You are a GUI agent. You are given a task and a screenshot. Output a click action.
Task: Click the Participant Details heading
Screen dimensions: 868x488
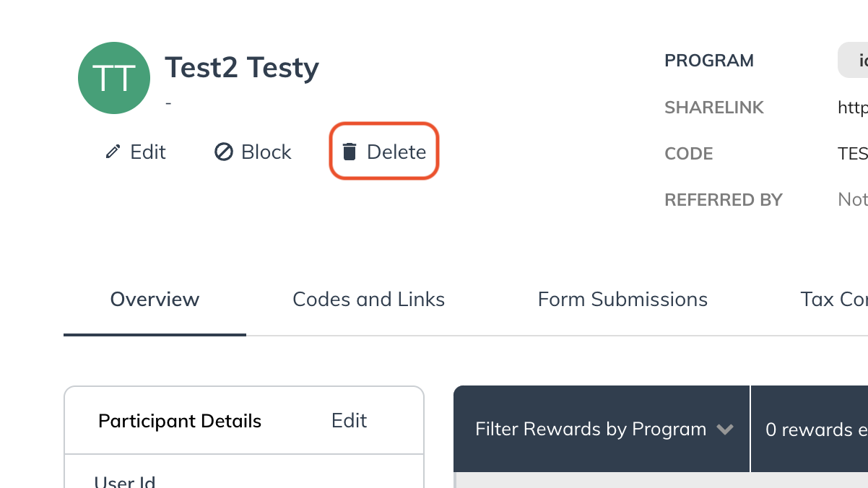pyautogui.click(x=180, y=421)
